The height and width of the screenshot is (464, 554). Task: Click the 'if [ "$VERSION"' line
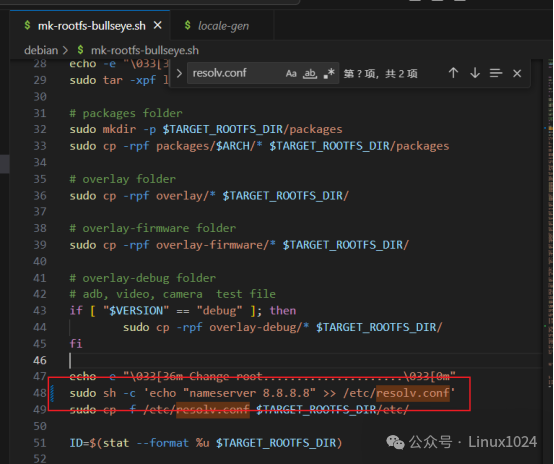(x=183, y=311)
